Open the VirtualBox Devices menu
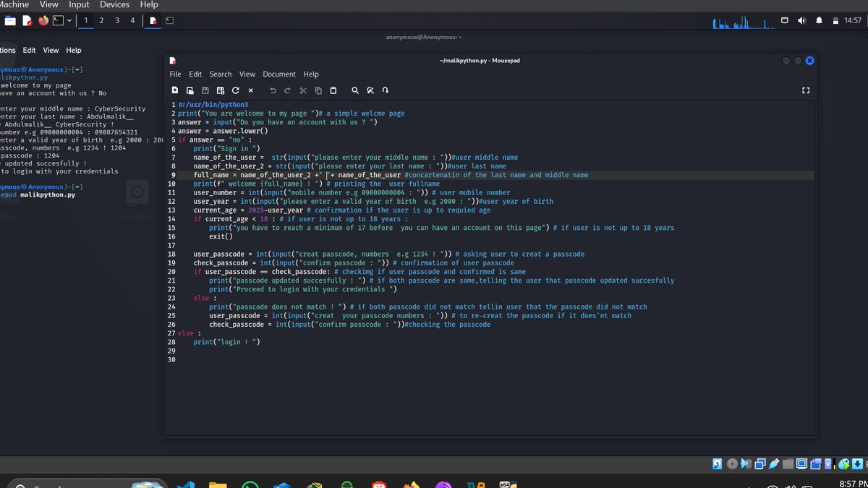This screenshot has height=488, width=868. 115,4
